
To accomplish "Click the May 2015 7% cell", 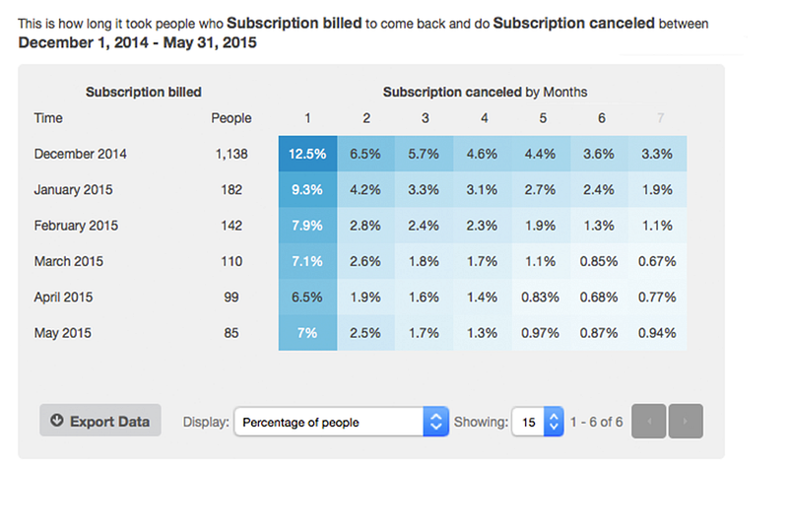I will pyautogui.click(x=307, y=333).
